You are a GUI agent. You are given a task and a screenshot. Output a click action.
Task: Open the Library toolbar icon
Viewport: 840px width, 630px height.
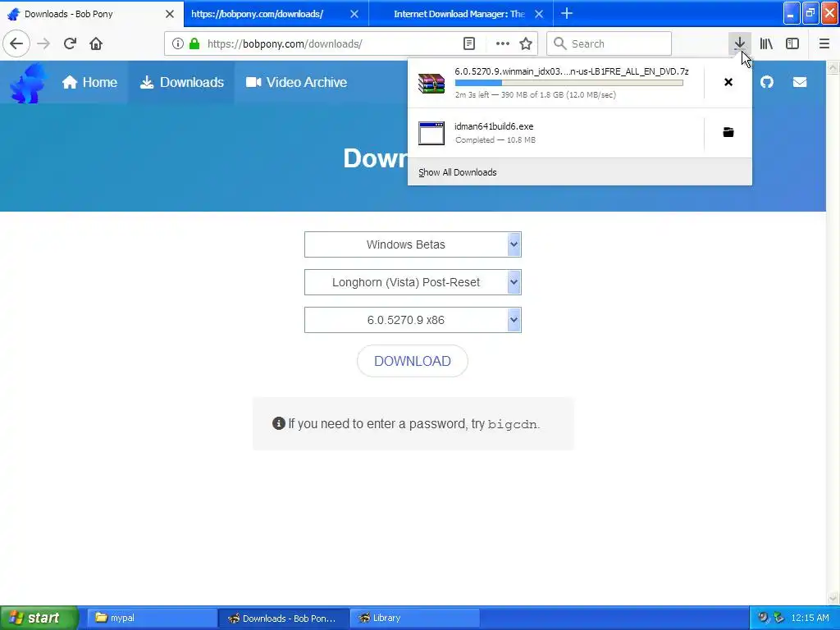coord(766,43)
